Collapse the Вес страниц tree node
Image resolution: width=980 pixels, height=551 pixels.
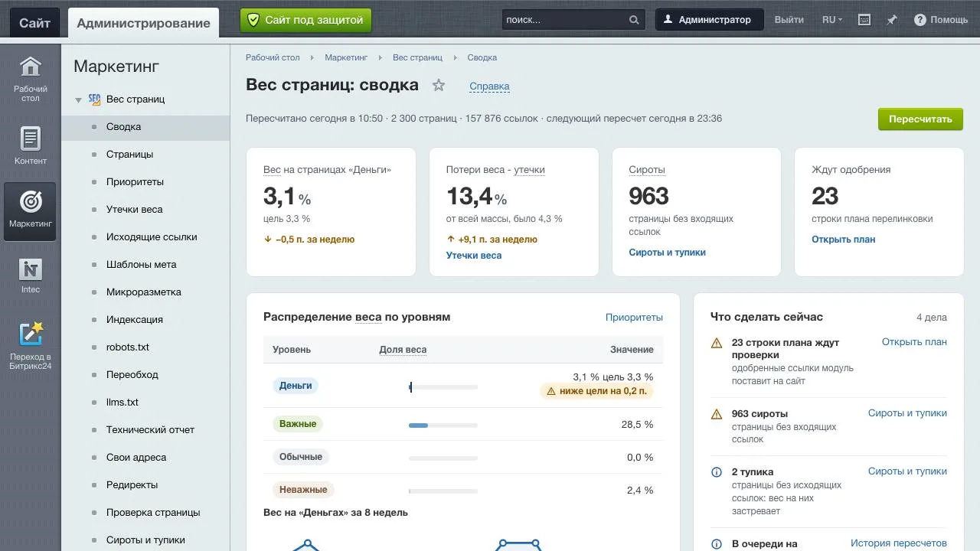78,99
